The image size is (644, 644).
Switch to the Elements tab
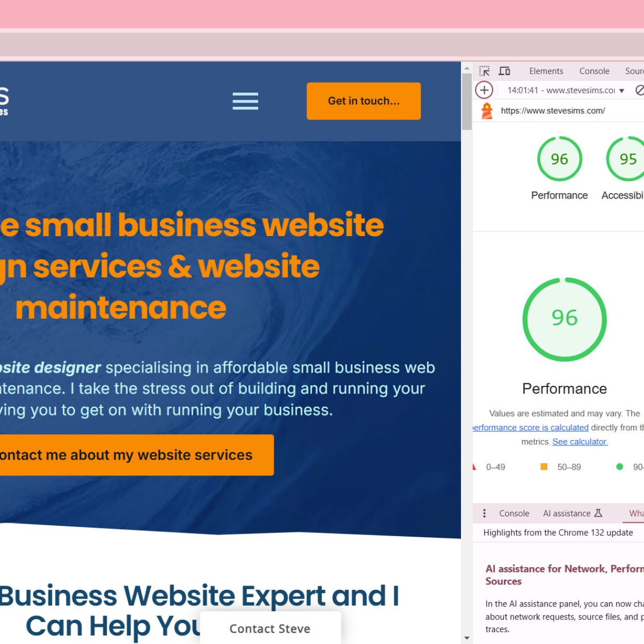click(x=546, y=71)
